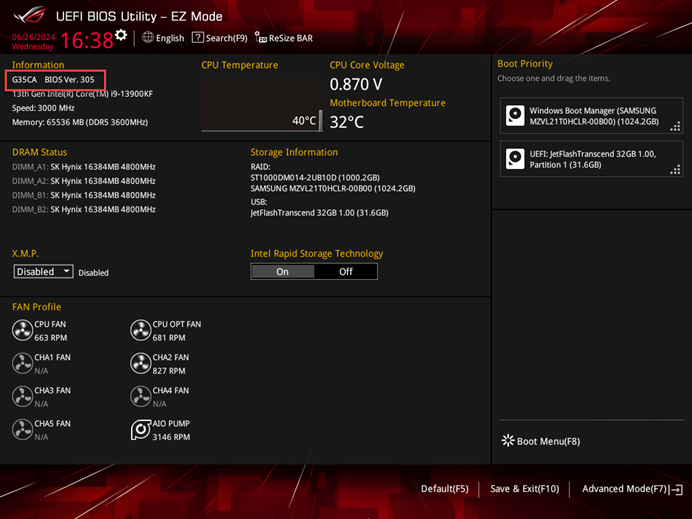This screenshot has width=692, height=519.
Task: Click disk icon of JetFlashTranscend entry
Action: click(x=515, y=159)
